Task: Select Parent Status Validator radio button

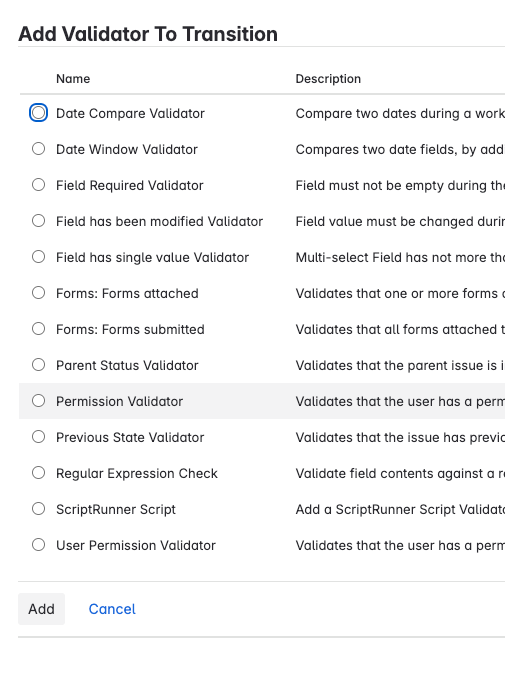Action: (x=39, y=365)
